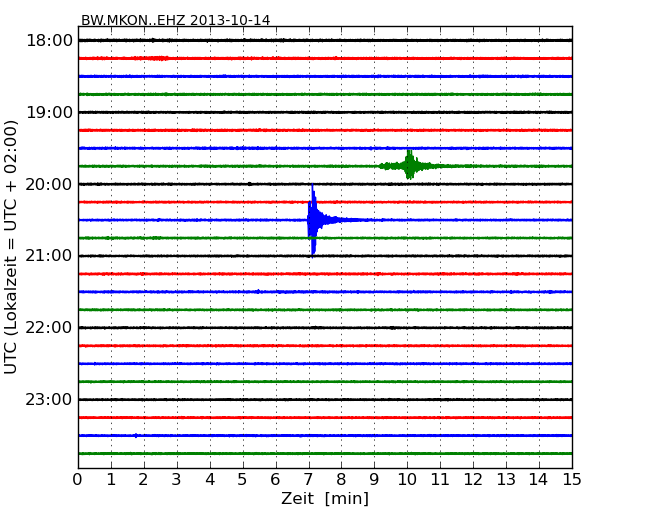Screen dimensions: 650x520
Task: Click the 22:00 time label
Action: pyautogui.click(x=49, y=328)
